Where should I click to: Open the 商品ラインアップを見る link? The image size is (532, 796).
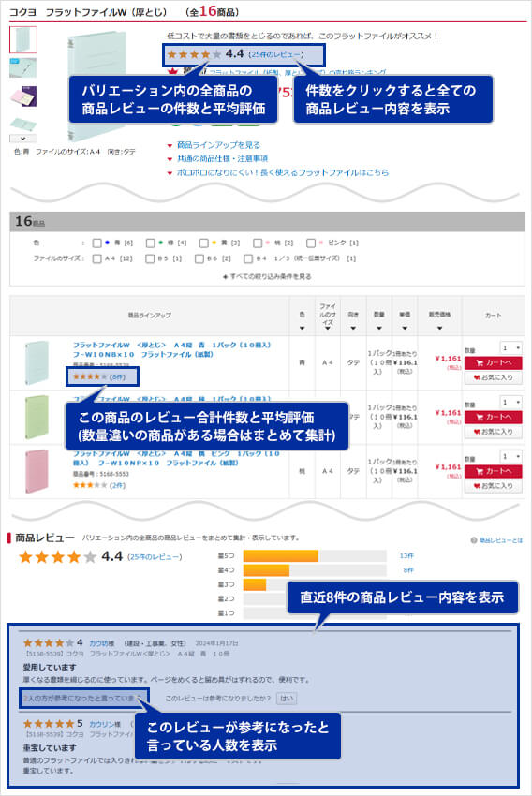pyautogui.click(x=218, y=145)
